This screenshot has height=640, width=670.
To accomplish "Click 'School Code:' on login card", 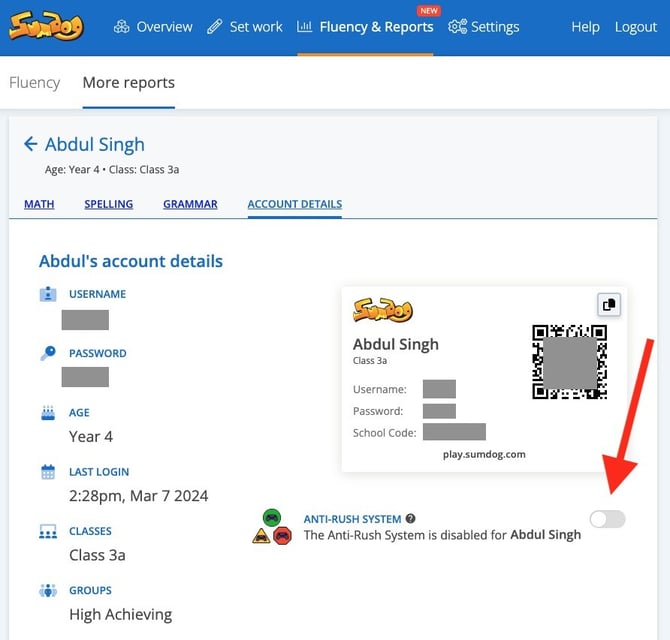I will click(384, 433).
